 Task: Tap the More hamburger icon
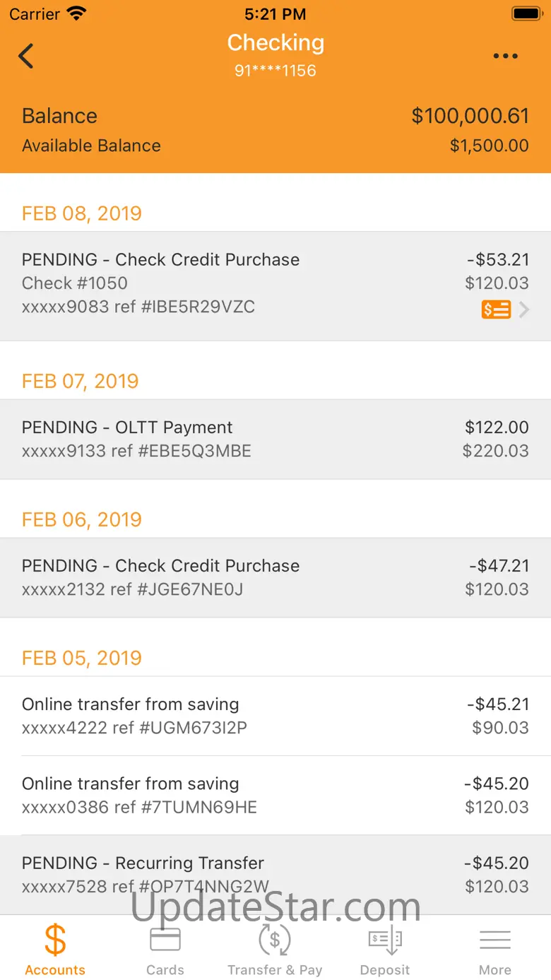[x=495, y=940]
